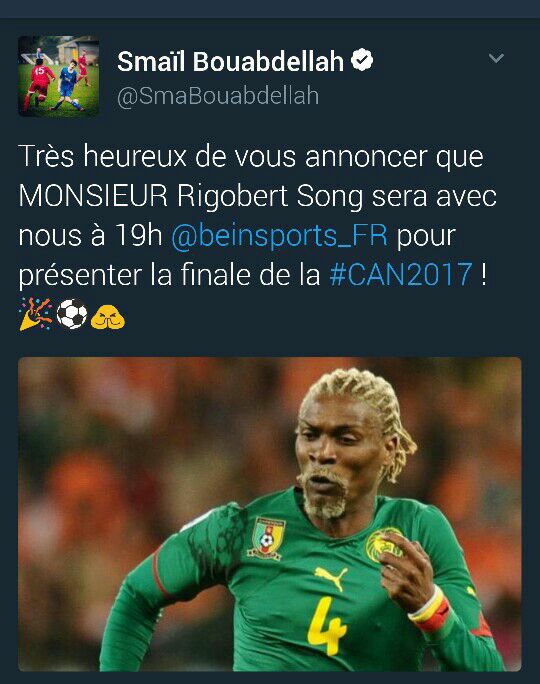Click the party popper emoji

36,314
